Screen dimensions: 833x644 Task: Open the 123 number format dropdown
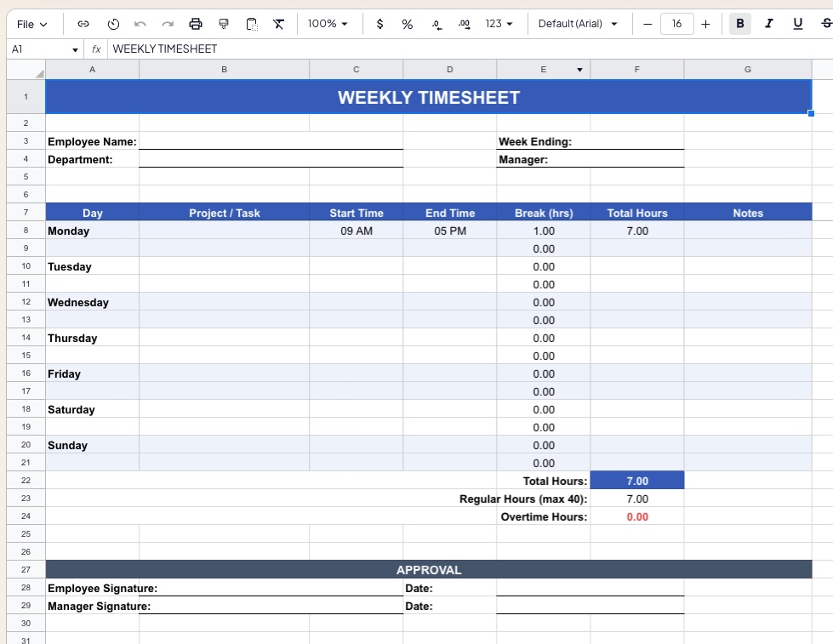pyautogui.click(x=499, y=24)
